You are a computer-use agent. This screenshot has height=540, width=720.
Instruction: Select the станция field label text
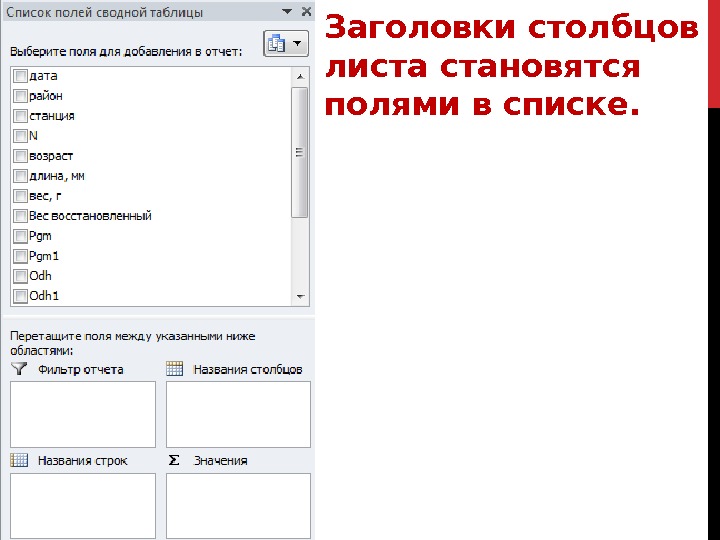coord(52,116)
